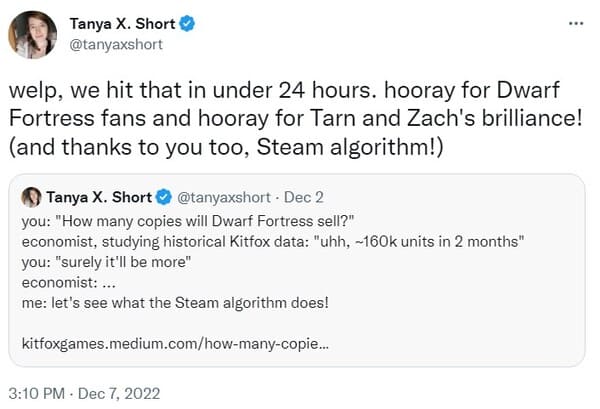Click the "How many copies will Dwarf Fortress sell?" line

coord(188,221)
